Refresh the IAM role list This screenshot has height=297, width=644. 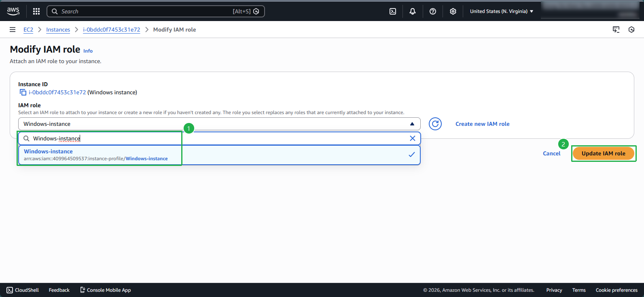[x=435, y=124]
